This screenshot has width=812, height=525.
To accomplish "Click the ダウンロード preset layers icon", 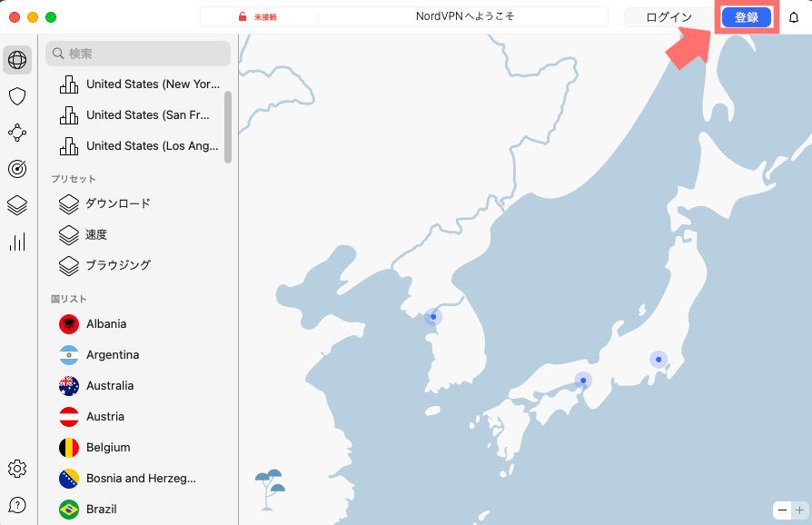I will coord(69,204).
